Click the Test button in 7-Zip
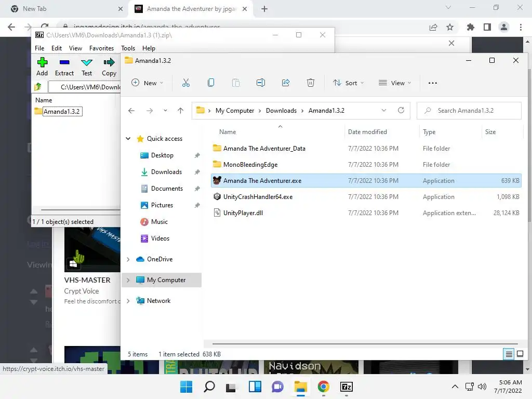This screenshot has height=399, width=532. (87, 67)
